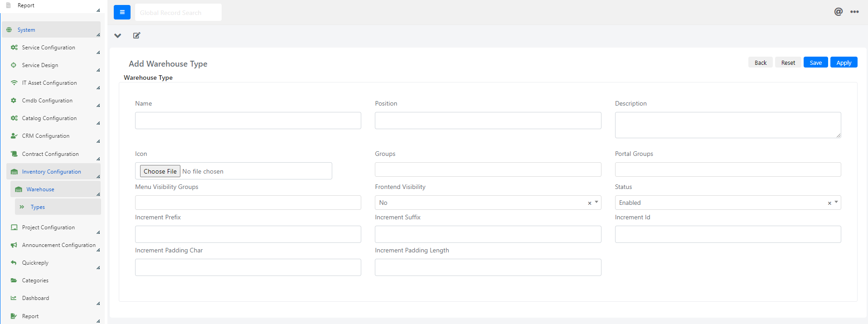Expand the Cmdb Configuration submenu arrow
This screenshot has width=868, height=324.
[98, 105]
